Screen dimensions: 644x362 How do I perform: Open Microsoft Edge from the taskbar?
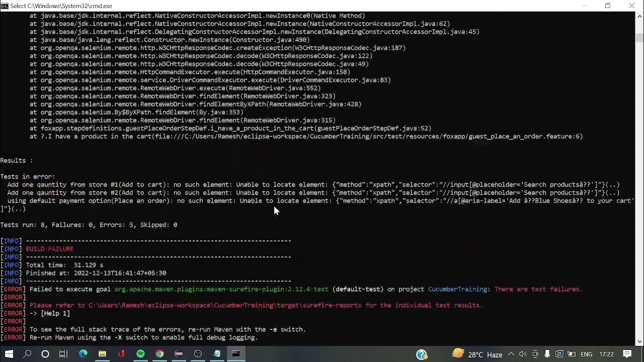click(83, 354)
